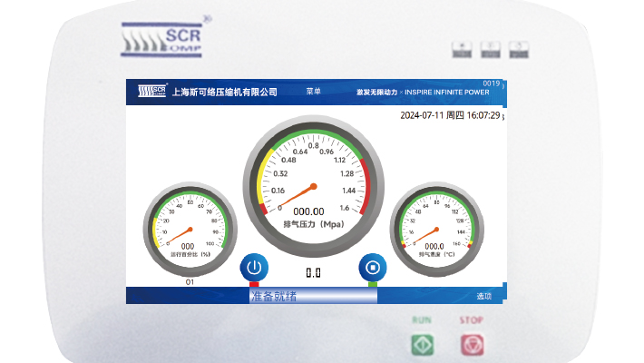Tap the 运行百分比 (%) gauge
The width and height of the screenshot is (644, 363).
190,230
